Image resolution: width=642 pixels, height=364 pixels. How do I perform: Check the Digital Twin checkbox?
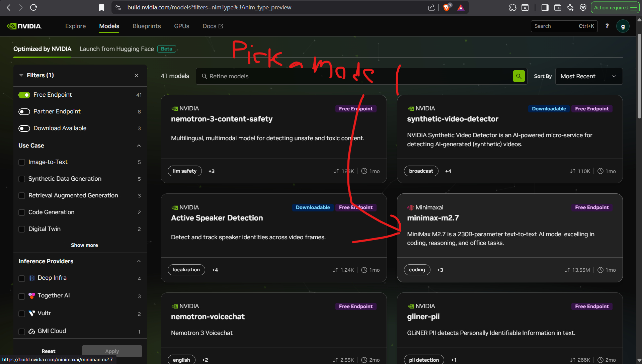(22, 229)
